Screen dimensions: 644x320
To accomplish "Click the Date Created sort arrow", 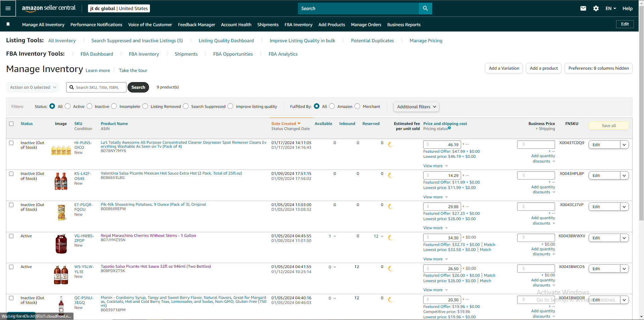I will (x=299, y=124).
